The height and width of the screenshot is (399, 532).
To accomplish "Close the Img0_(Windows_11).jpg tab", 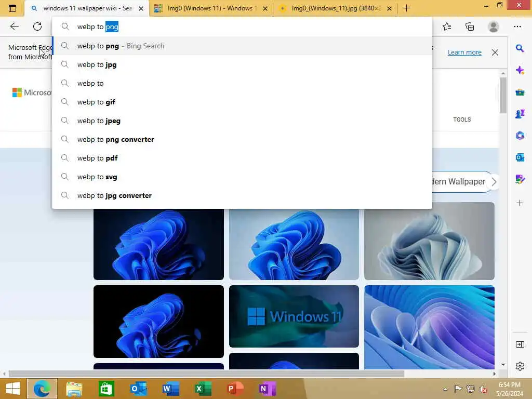I will [x=390, y=8].
